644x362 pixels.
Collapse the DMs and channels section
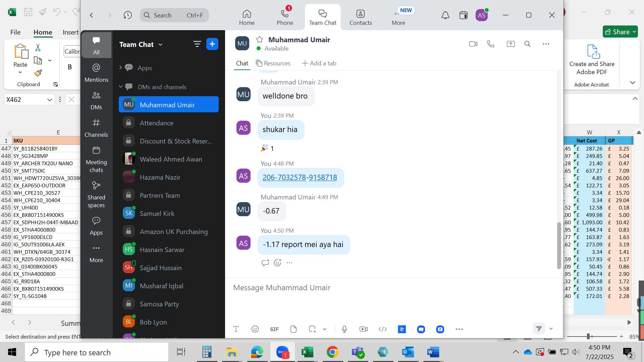point(120,86)
